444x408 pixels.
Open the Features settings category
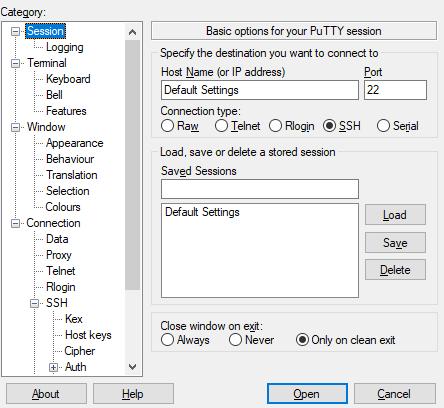tap(66, 111)
